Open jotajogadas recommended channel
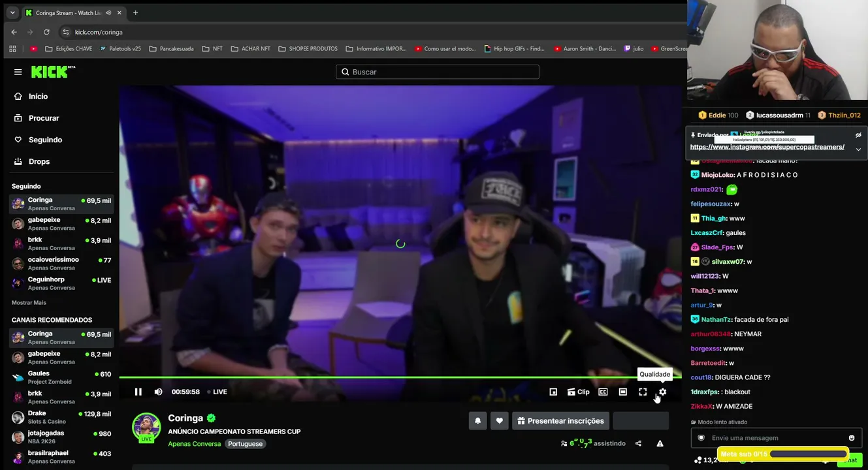This screenshot has width=868, height=470. pyautogui.click(x=61, y=437)
